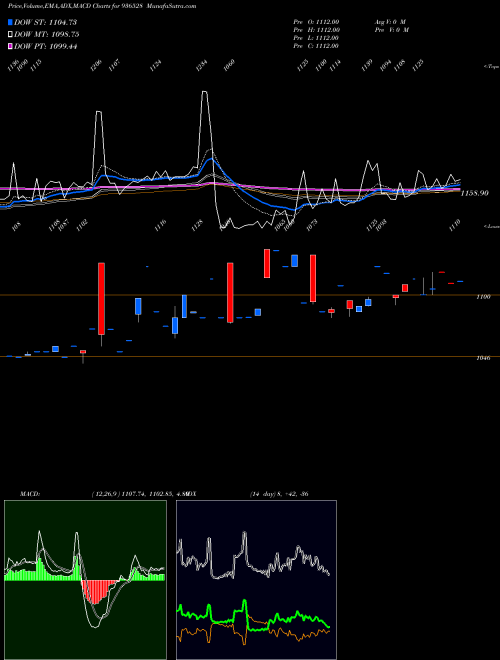Click the 'Avg V: 0 M' value

389,22
